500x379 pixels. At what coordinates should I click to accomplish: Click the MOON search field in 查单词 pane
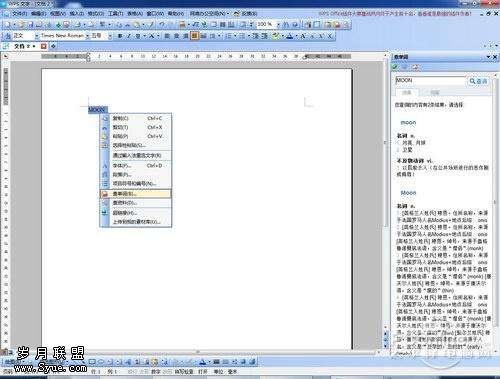[x=430, y=80]
